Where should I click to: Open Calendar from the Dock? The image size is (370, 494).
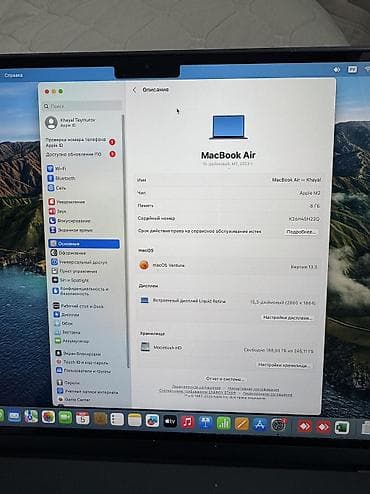click(x=82, y=418)
